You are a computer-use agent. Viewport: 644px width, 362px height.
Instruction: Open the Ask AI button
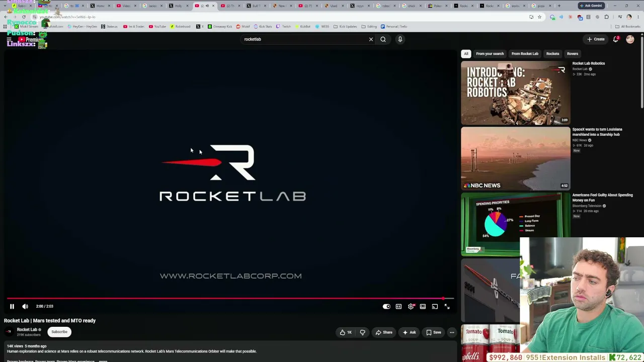(x=409, y=332)
